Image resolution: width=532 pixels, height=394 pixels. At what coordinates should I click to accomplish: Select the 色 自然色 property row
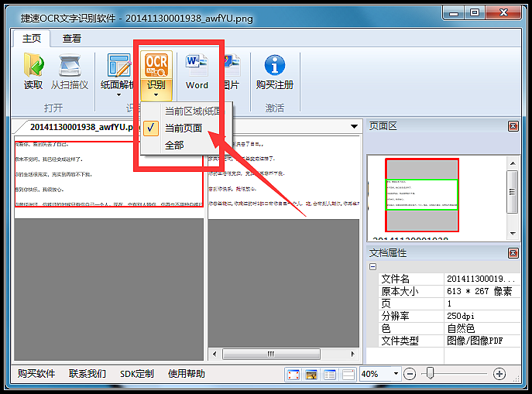[449, 328]
